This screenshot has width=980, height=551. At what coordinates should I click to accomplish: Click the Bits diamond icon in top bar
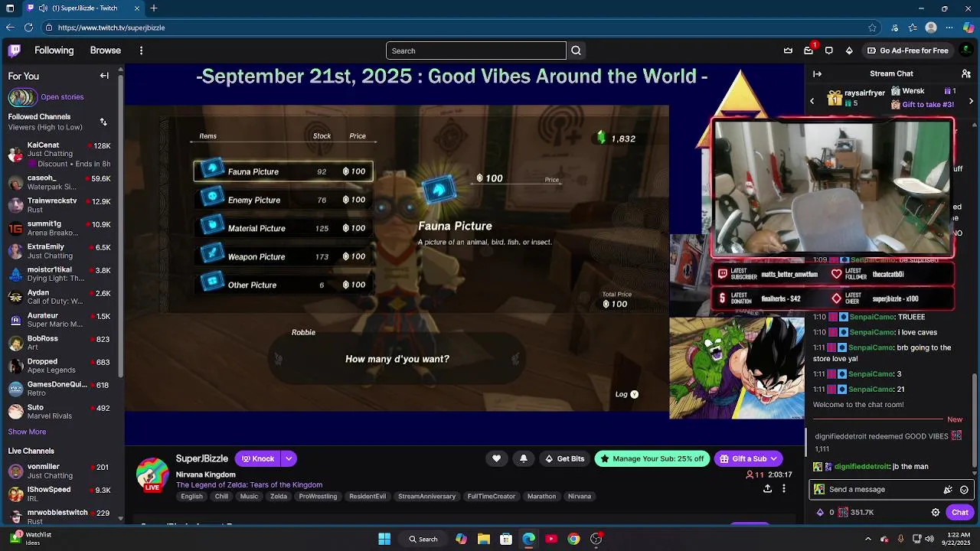click(x=849, y=51)
